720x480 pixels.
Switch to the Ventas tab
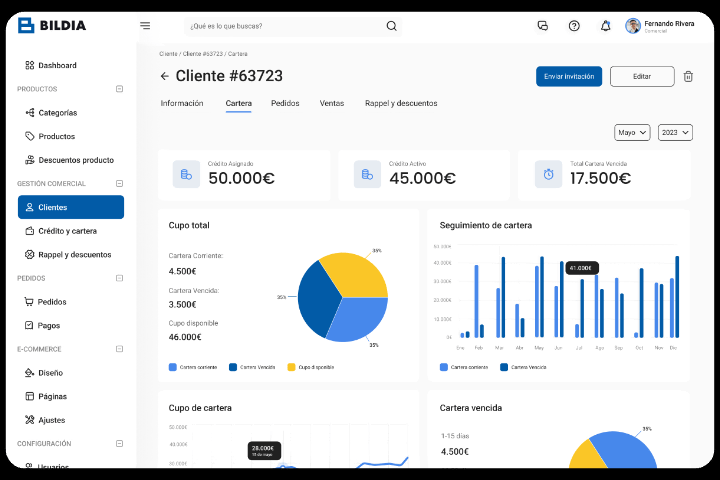(332, 103)
